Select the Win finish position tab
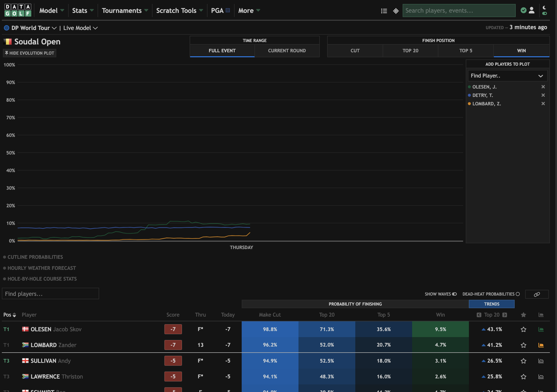The height and width of the screenshot is (392, 557). (521, 51)
